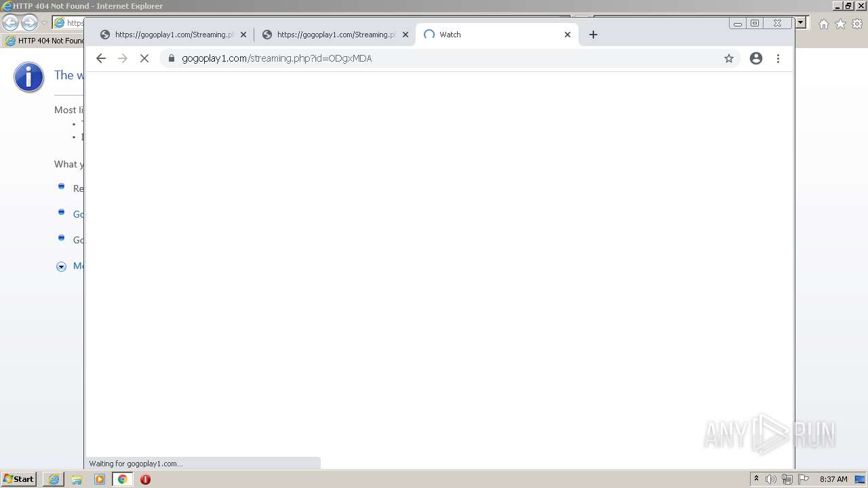Click Internet Explorer's back button
This screenshot has width=868, height=488.
tap(10, 23)
